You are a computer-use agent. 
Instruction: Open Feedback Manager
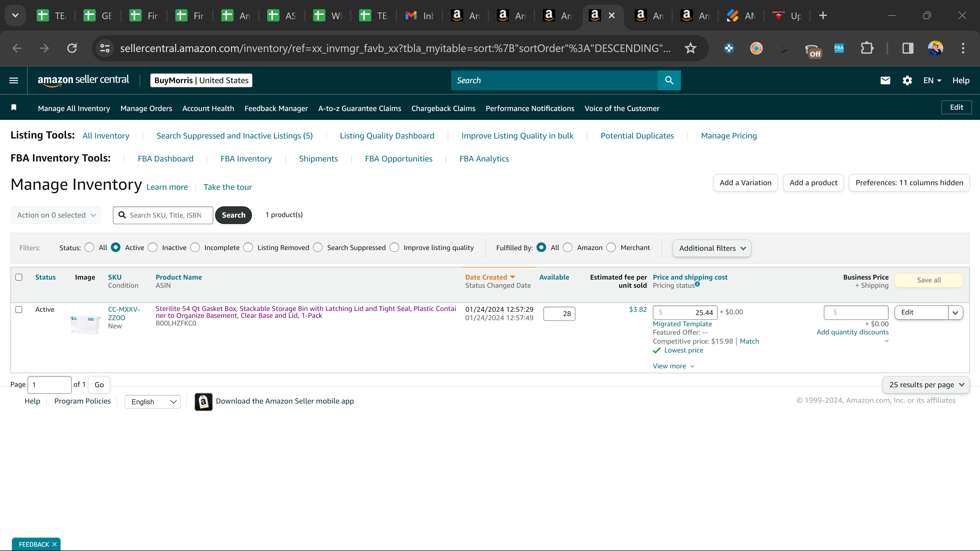coord(276,108)
